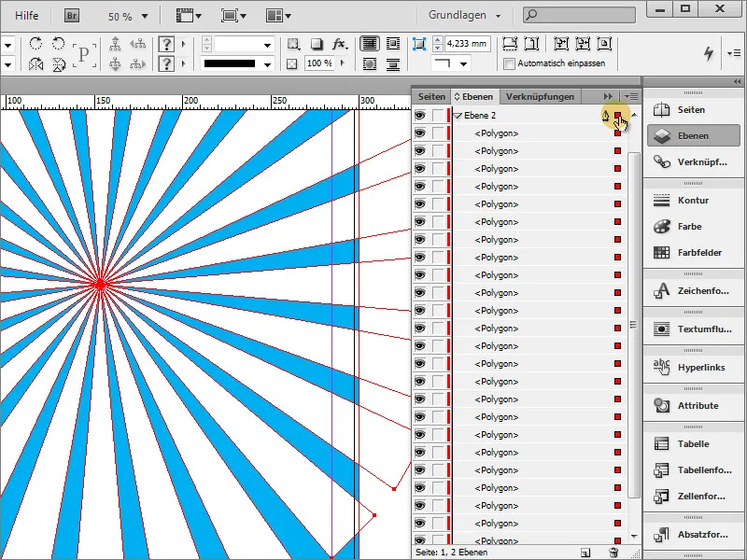747x560 pixels.
Task: Enable the Automatisch einpassen checkbox
Action: coord(508,63)
